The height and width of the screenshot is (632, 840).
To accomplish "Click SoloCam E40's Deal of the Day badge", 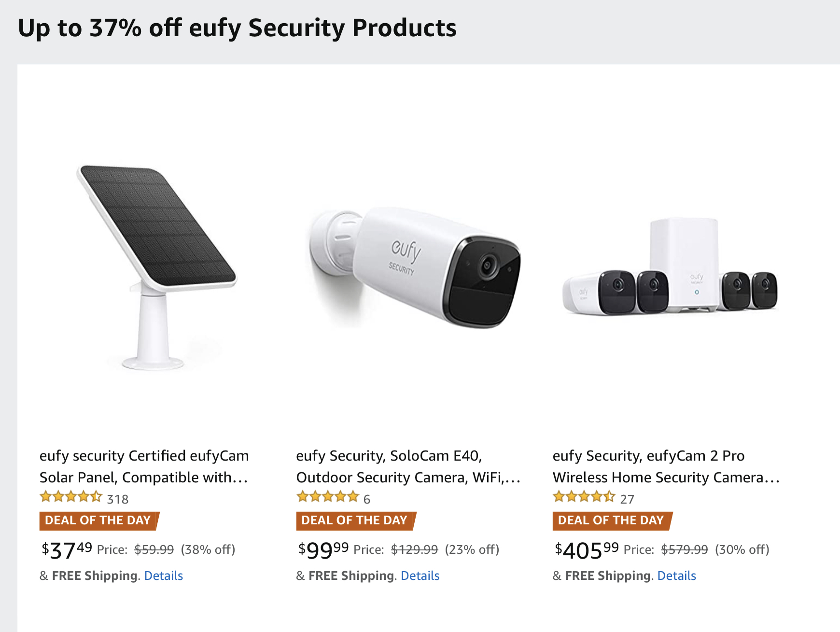I will (x=355, y=520).
